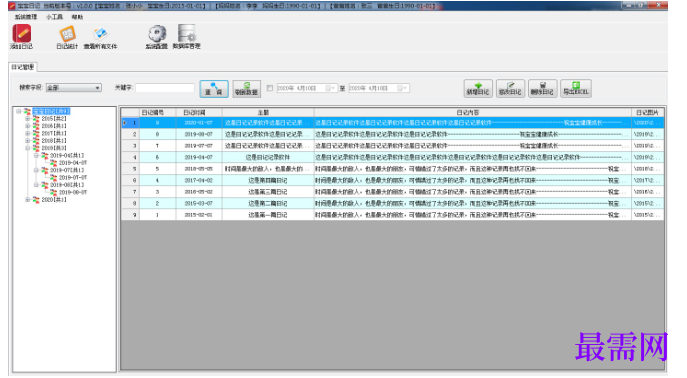This screenshot has width=687, height=378.
Task: Open the database management server icon
Action: coord(186,33)
